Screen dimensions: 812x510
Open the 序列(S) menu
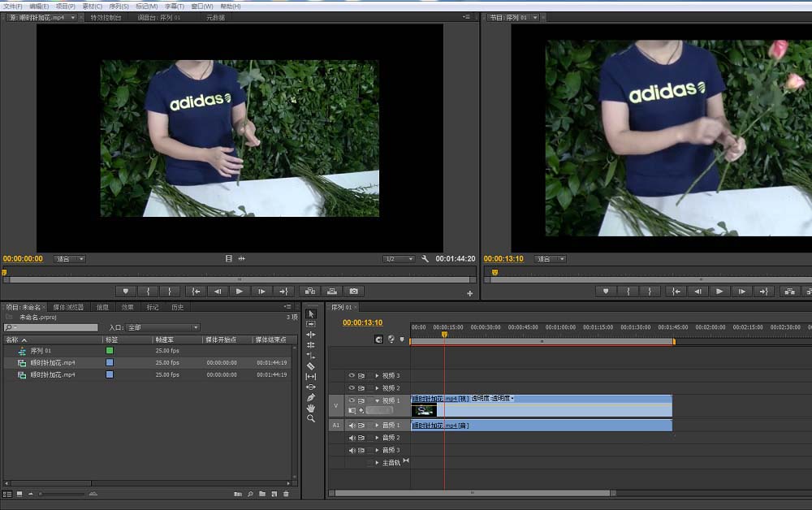[x=119, y=6]
